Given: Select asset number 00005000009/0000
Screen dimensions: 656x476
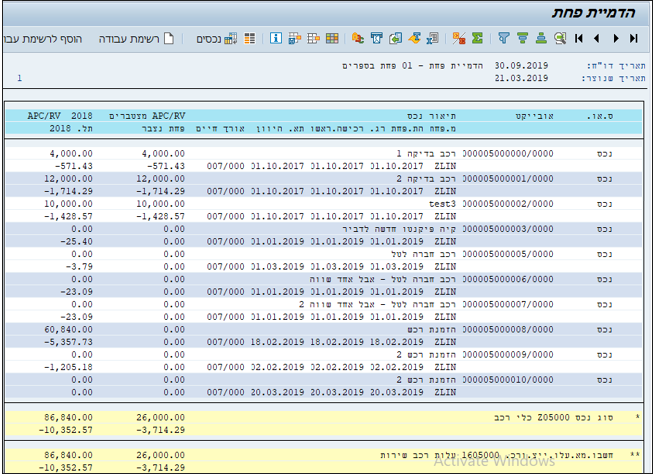Looking at the screenshot, I should point(508,354).
